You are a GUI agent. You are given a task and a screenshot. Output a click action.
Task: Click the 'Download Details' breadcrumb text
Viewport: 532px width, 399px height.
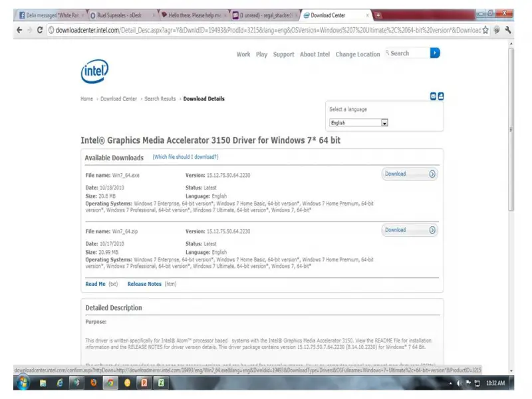tap(204, 98)
